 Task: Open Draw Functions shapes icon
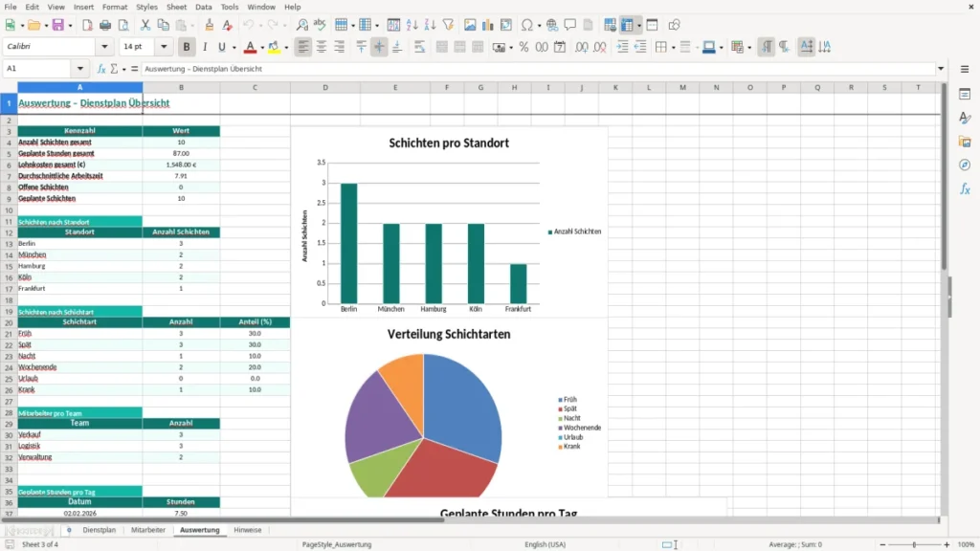pyautogui.click(x=674, y=25)
